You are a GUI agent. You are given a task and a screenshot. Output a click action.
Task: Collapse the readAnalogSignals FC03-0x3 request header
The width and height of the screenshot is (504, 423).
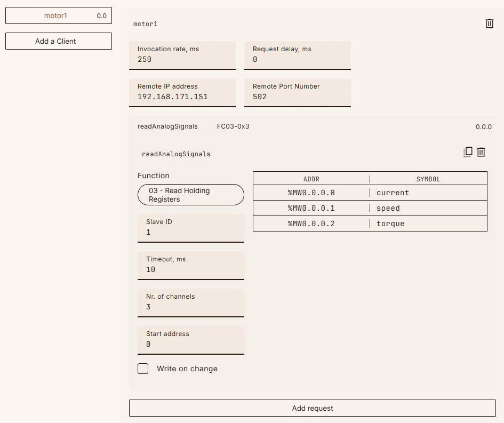[x=312, y=126]
